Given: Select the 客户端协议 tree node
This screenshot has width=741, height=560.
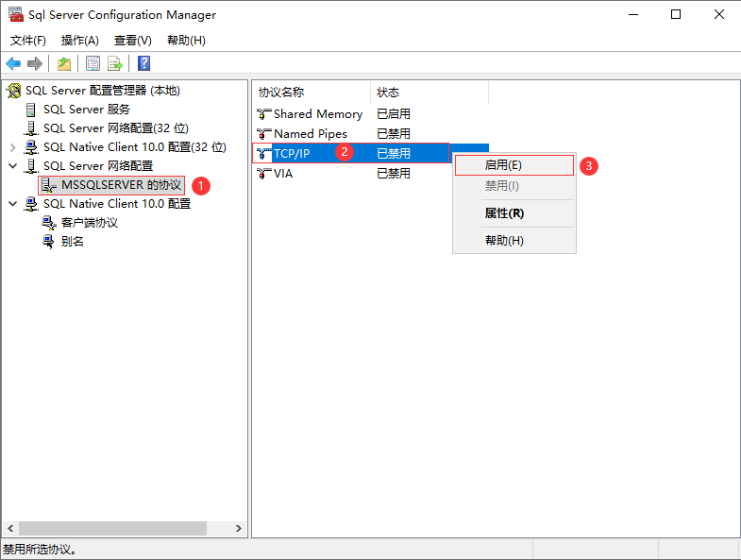Looking at the screenshot, I should 90,223.
